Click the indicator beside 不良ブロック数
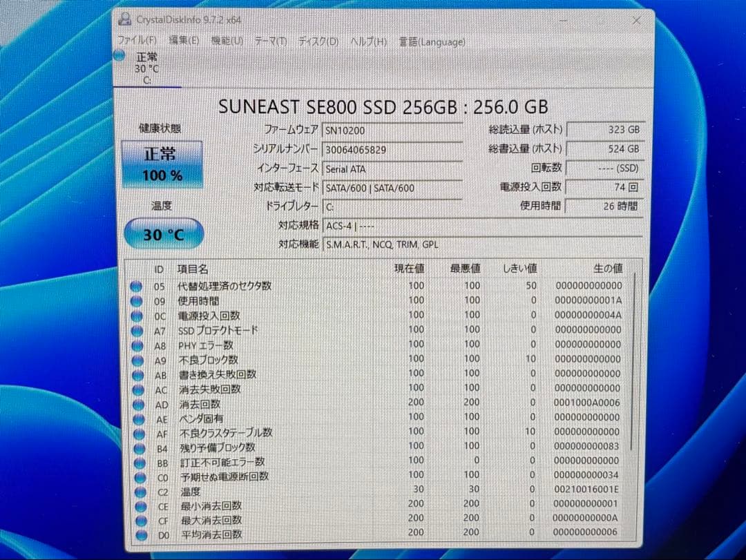 136,359
